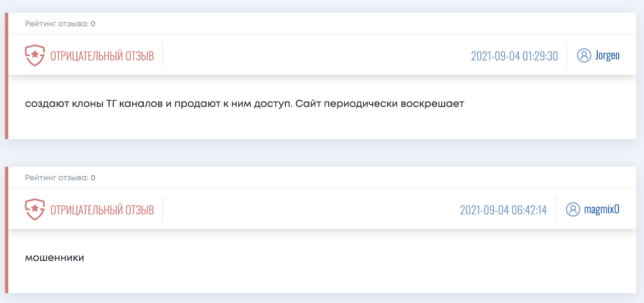Click 'ОТРИЦАТЕЛЬНЫЙ ОТЗЫВ' label in Jorgeo's review
644x303 pixels.
[x=102, y=56]
